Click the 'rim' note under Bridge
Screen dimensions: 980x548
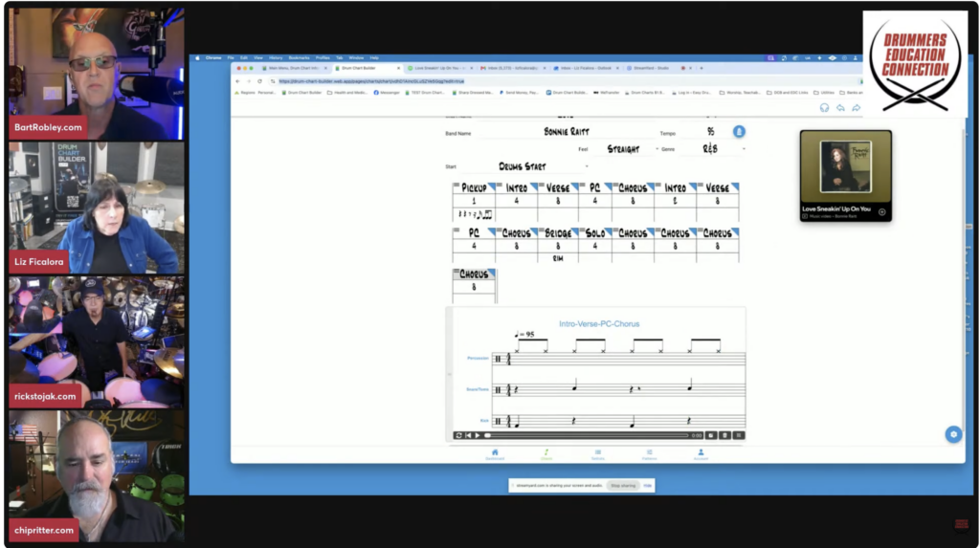558,258
